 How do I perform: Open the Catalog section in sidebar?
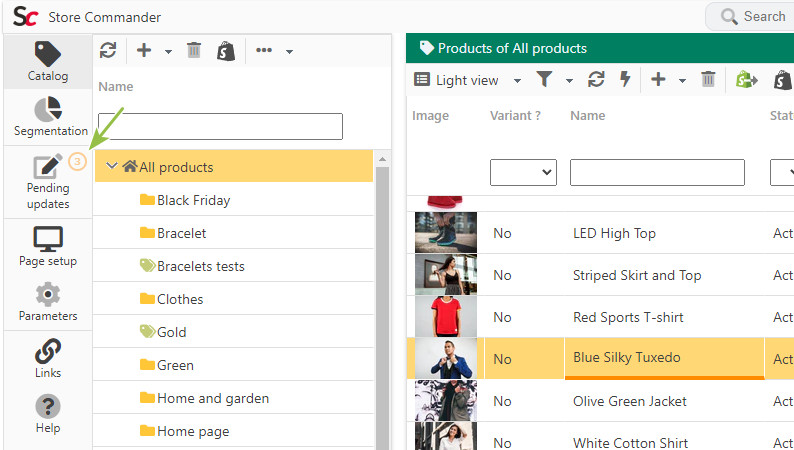(48, 62)
